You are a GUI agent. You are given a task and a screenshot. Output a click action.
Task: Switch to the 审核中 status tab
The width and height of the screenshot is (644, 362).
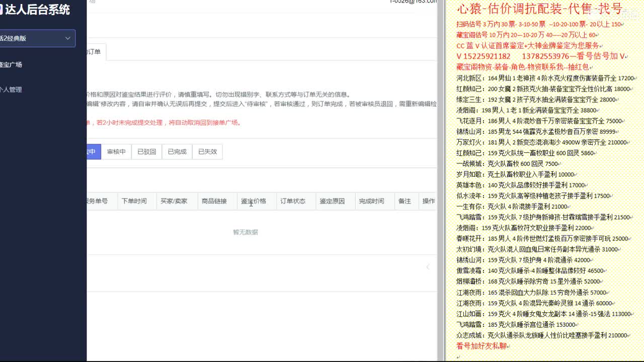click(x=116, y=152)
